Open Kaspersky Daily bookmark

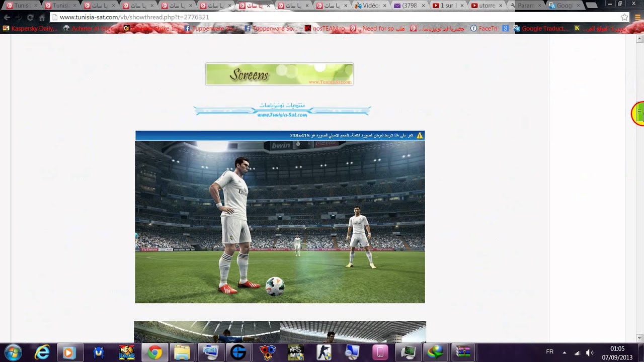click(30, 29)
